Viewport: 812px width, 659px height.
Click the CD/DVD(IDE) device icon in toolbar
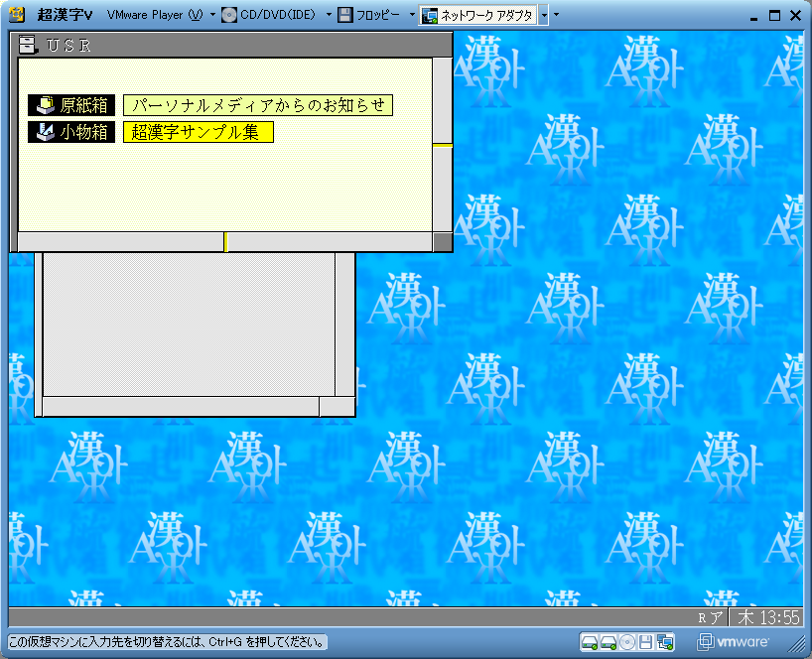pos(229,15)
